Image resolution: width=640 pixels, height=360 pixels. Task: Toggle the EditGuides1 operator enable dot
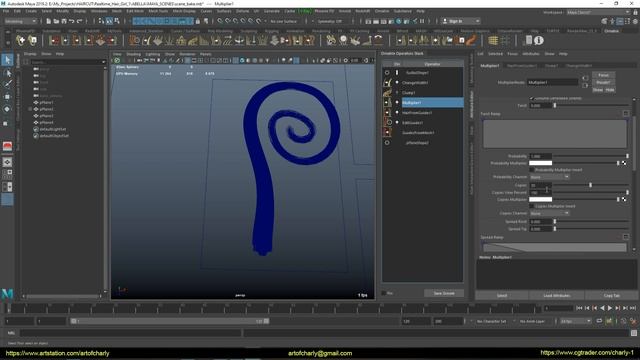pos(397,122)
